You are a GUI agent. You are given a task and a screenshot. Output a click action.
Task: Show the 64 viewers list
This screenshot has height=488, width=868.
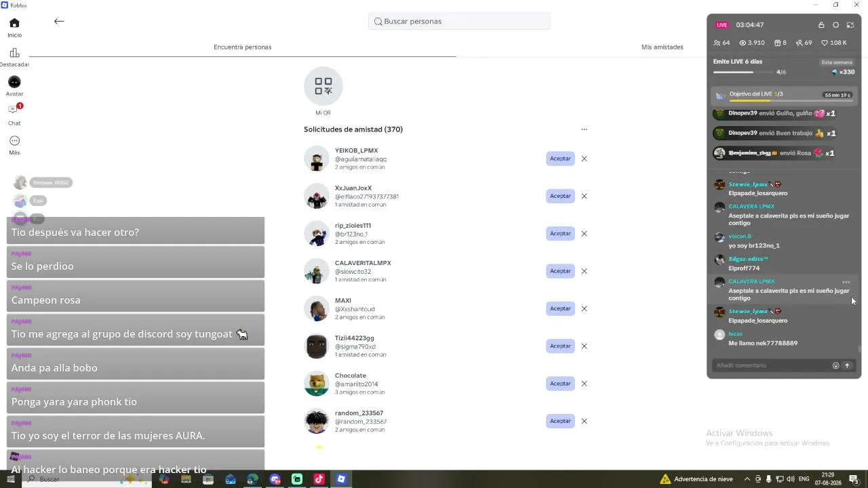(x=722, y=43)
